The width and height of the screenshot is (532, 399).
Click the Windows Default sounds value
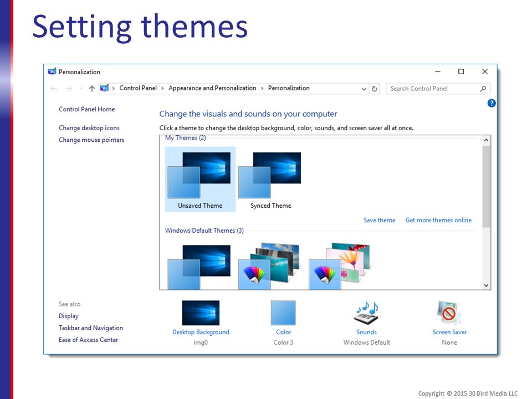366,342
